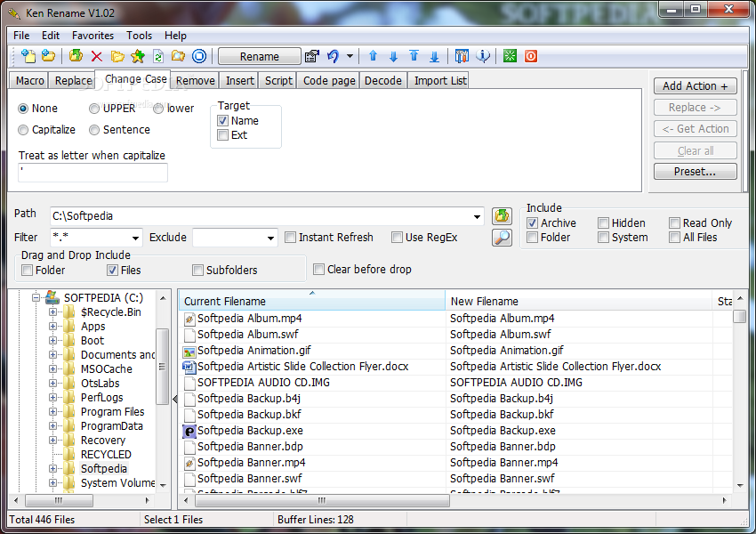Image resolution: width=756 pixels, height=534 pixels.
Task: Enable the Instant Refresh checkbox
Action: coord(290,238)
